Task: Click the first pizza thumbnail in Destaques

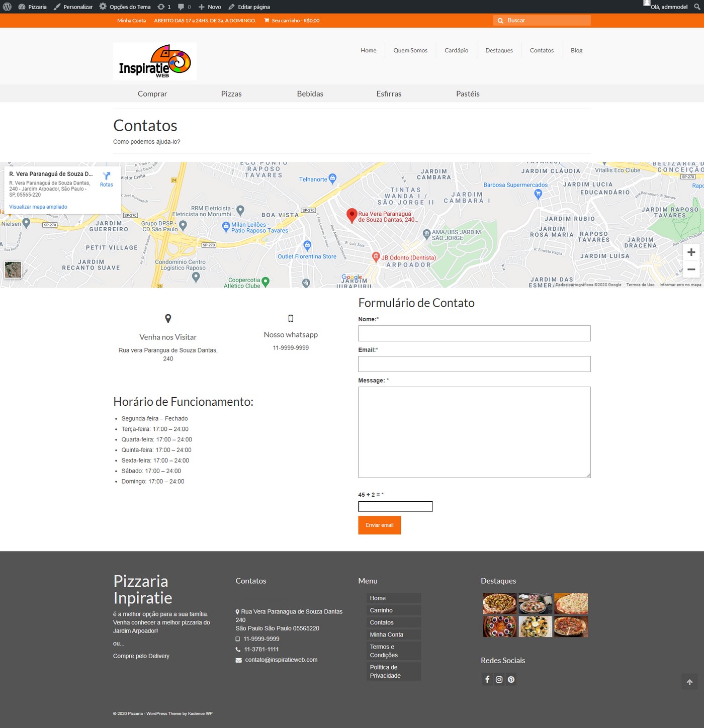Action: click(x=499, y=603)
